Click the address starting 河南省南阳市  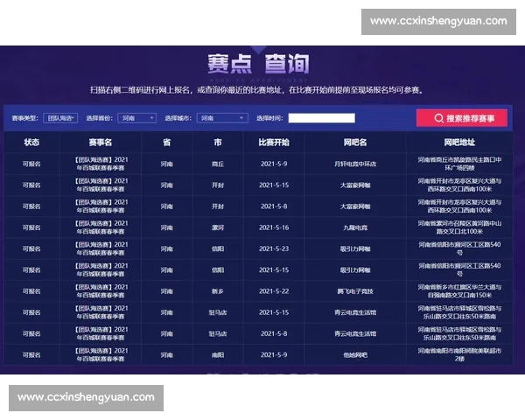[x=459, y=354]
